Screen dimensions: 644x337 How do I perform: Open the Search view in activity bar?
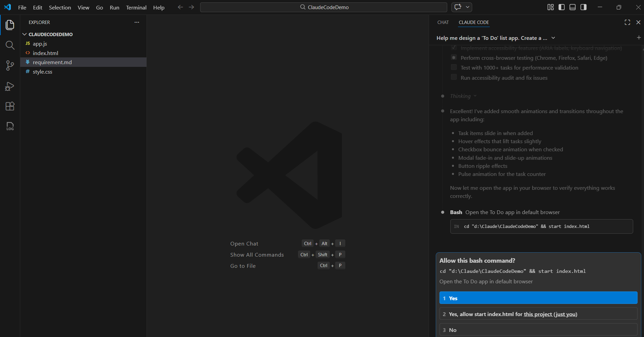pyautogui.click(x=10, y=45)
